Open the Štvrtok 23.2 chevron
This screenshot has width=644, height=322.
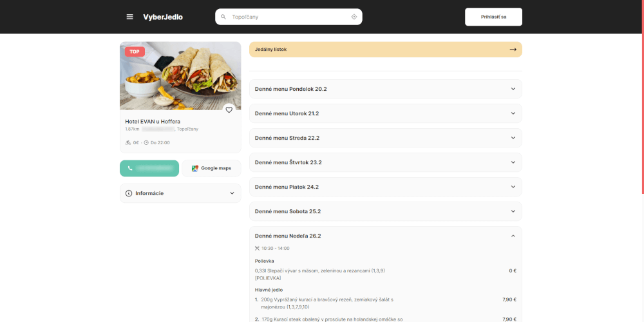[x=513, y=162]
